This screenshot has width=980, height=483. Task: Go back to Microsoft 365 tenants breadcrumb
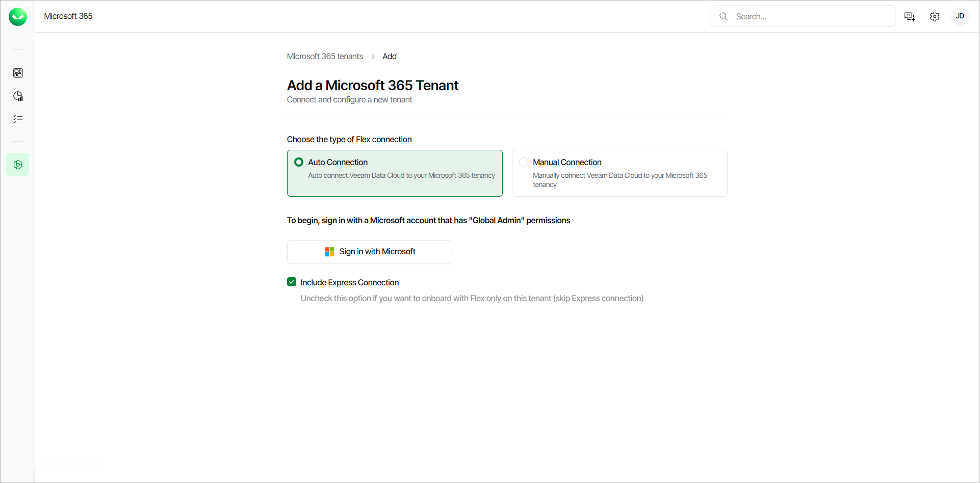(x=325, y=56)
